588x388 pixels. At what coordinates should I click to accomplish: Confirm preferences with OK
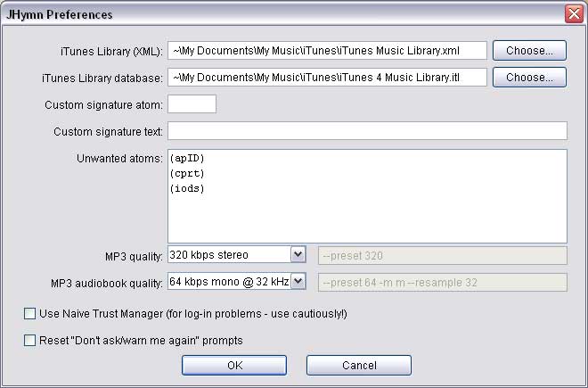click(x=234, y=366)
